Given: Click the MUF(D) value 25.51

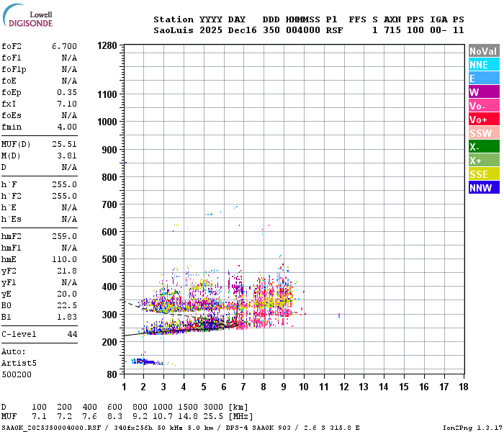Looking at the screenshot, I should [x=64, y=144].
